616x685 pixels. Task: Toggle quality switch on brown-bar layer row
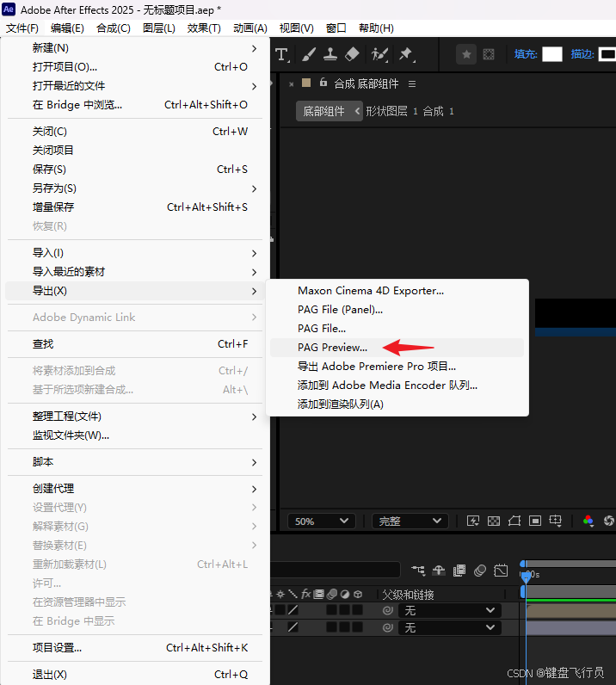[293, 610]
